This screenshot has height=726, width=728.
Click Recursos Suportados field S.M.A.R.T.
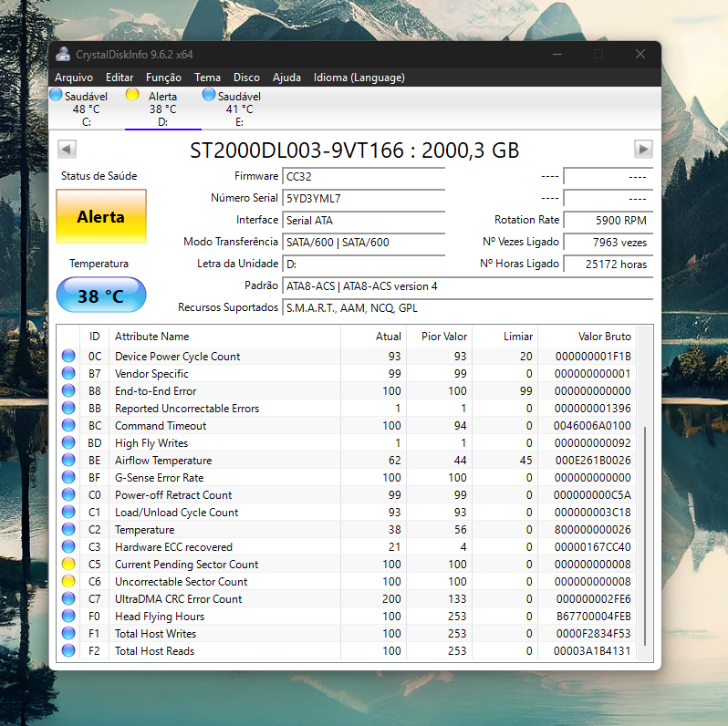467,307
